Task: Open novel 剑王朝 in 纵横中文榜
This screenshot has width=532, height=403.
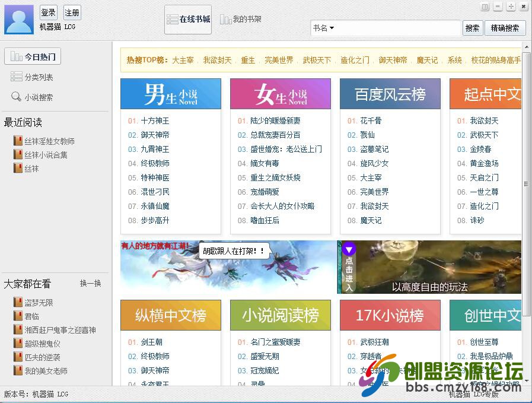Action: point(151,342)
